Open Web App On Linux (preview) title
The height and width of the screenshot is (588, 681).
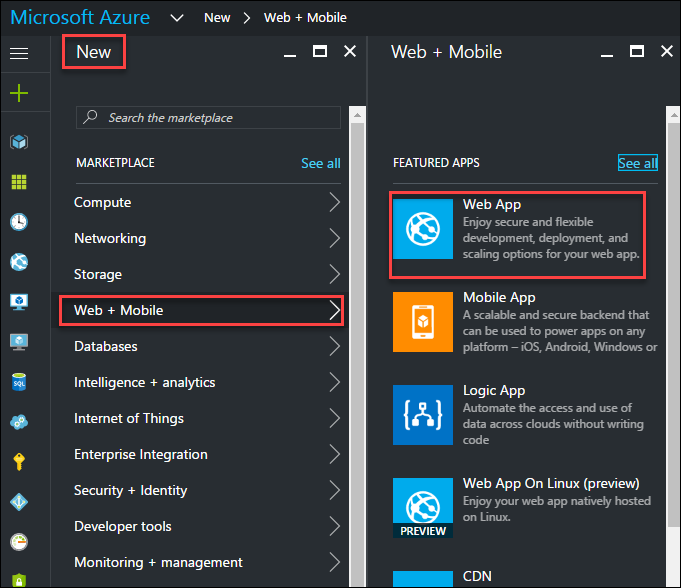point(551,483)
